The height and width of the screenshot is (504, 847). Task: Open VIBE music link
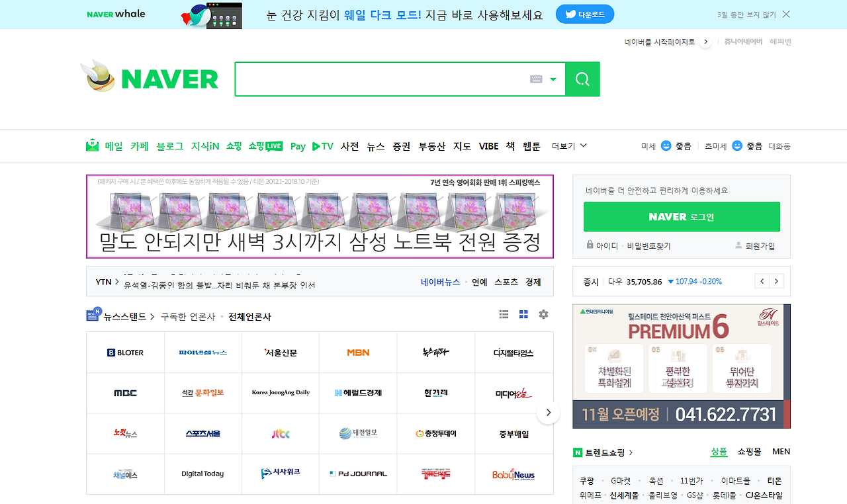pos(489,146)
